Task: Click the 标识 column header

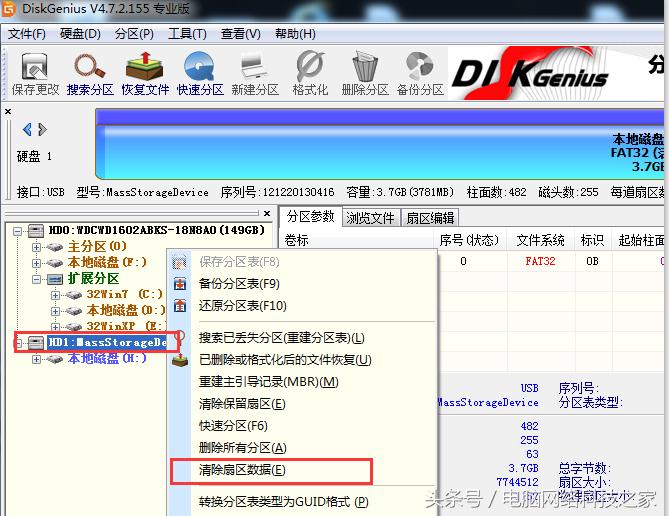Action: pyautogui.click(x=592, y=240)
